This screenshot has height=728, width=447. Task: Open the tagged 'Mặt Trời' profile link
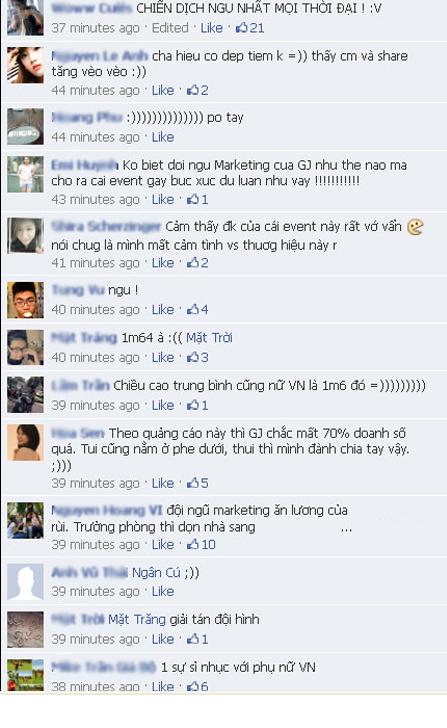pyautogui.click(x=209, y=338)
